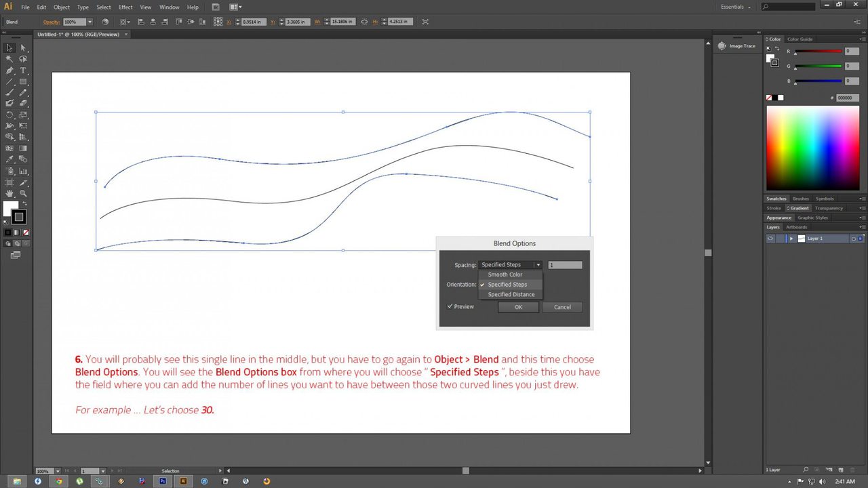Open the Essentials workspace dropdown

tap(736, 7)
